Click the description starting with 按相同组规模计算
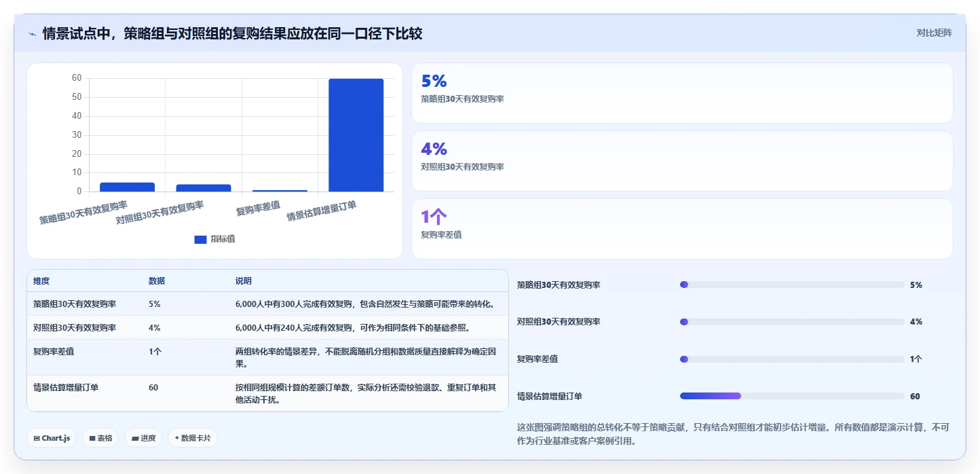This screenshot has width=980, height=474. point(367,393)
